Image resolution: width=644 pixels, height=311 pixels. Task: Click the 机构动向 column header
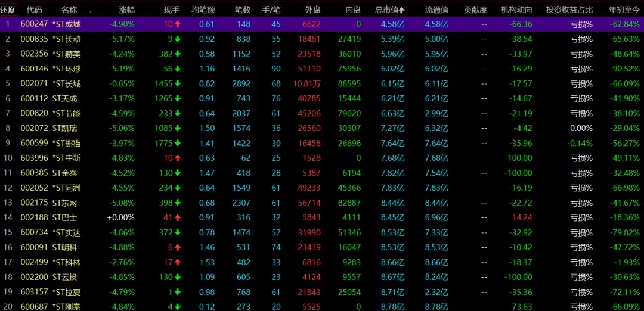coord(516,10)
